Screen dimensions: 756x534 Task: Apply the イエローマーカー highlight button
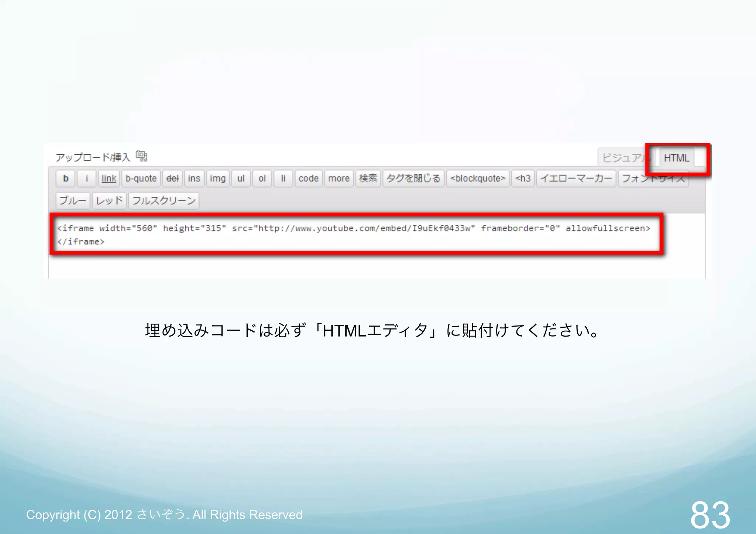(576, 179)
